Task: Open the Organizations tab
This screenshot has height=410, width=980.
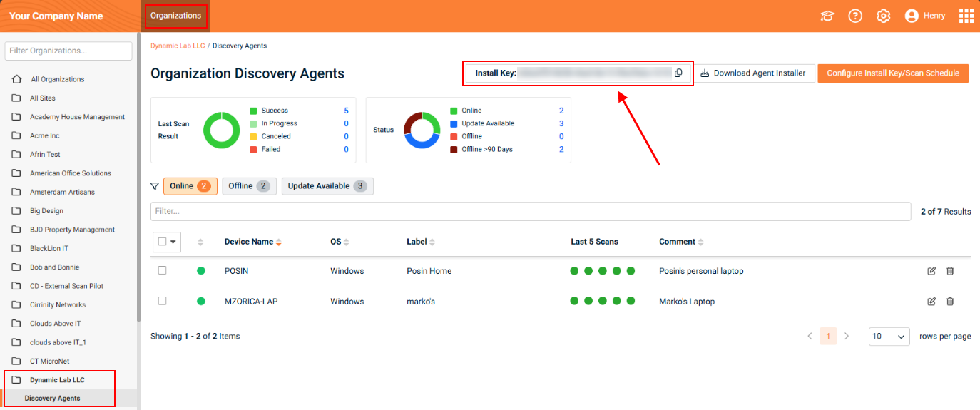Action: point(175,16)
